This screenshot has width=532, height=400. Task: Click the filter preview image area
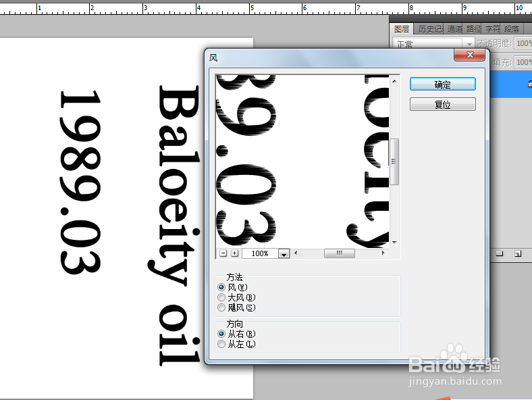coord(302,161)
